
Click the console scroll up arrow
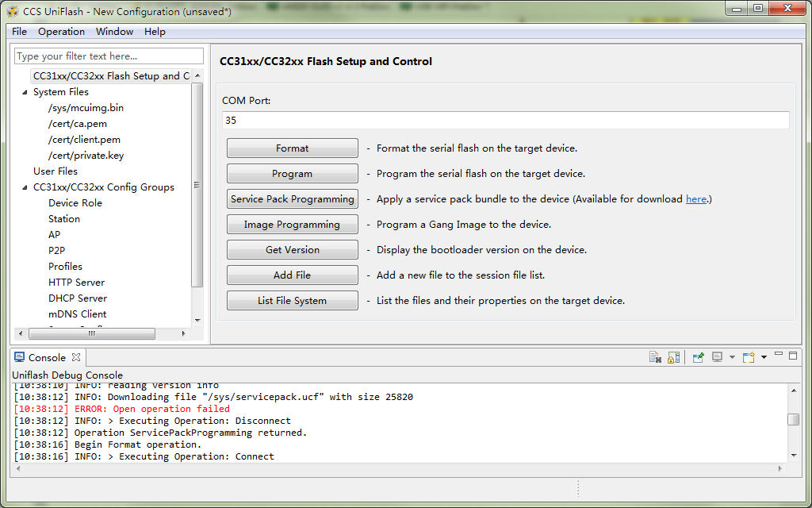794,391
